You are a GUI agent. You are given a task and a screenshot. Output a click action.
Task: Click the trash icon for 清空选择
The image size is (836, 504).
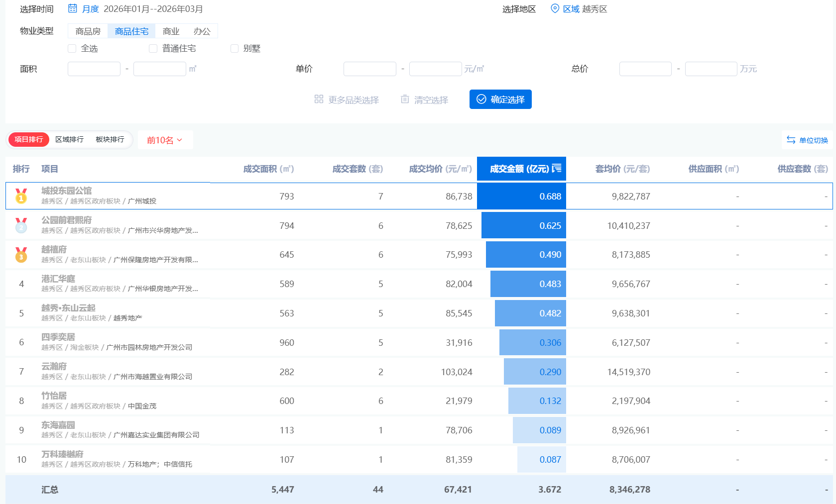click(x=404, y=99)
